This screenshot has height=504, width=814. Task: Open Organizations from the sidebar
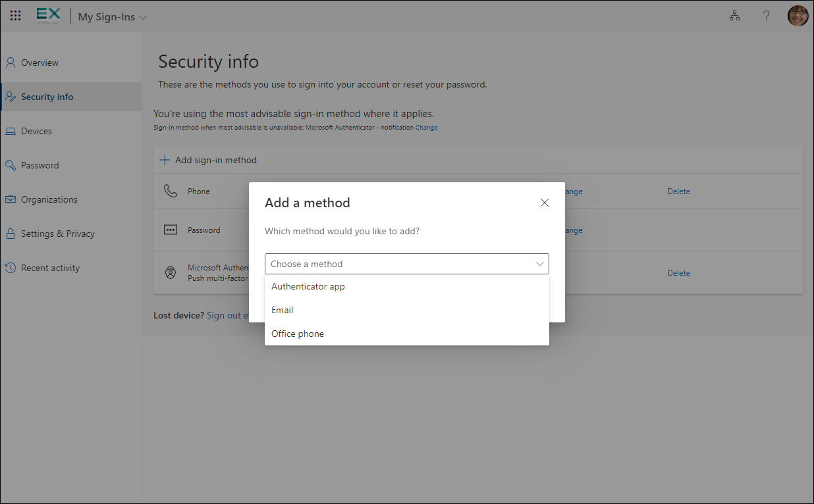click(49, 200)
